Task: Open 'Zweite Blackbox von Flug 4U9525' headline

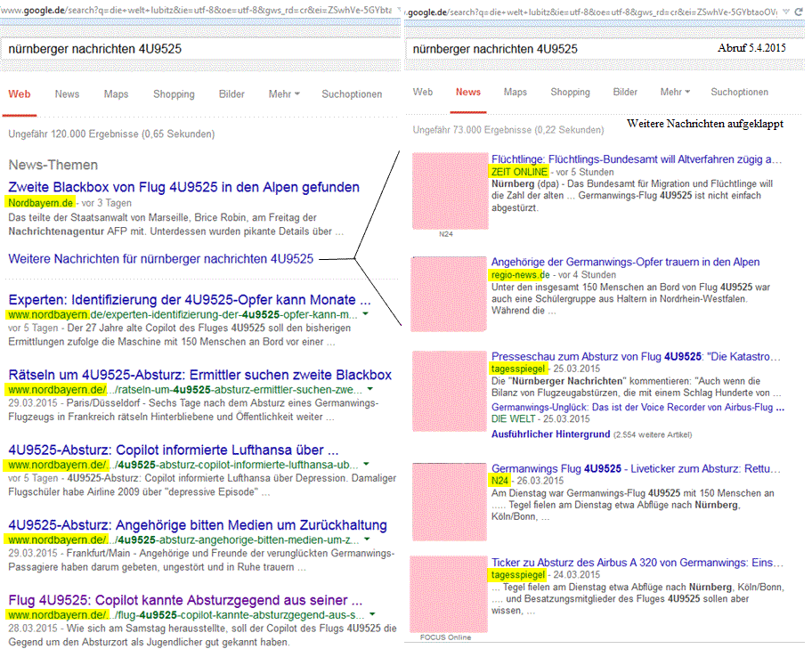Action: 183,187
